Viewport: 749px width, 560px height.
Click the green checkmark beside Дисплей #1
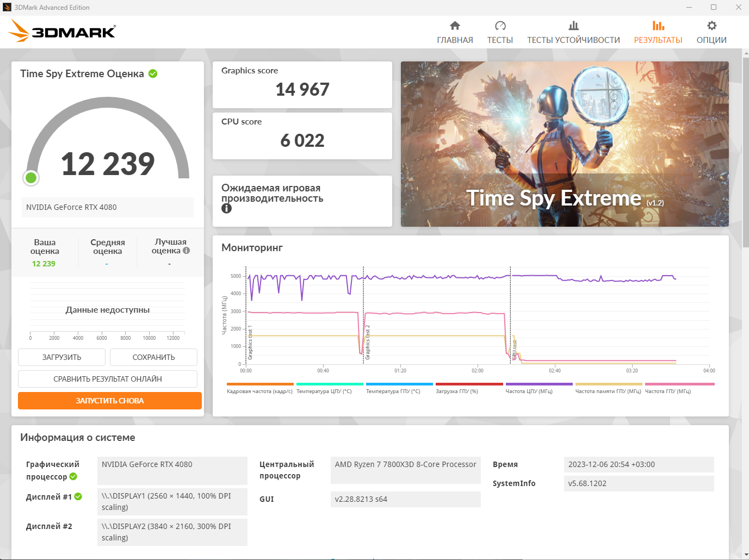[78, 496]
